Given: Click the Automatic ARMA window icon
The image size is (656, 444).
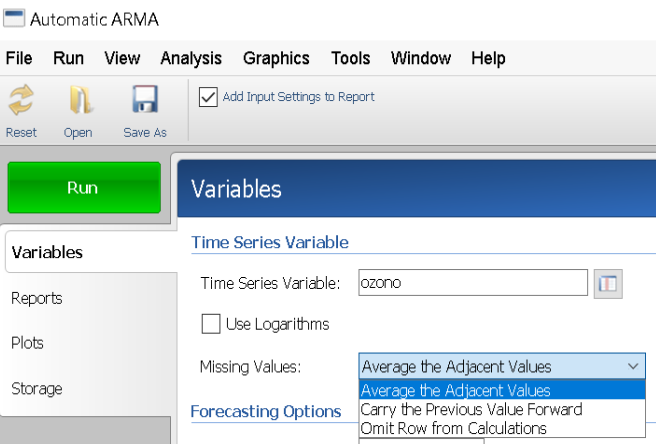Looking at the screenshot, I should click(14, 19).
